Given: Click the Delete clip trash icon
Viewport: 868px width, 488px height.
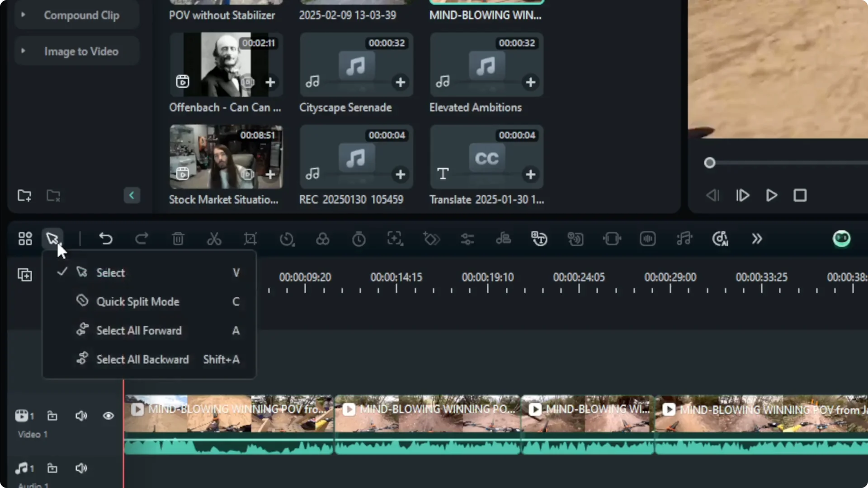Looking at the screenshot, I should (178, 239).
